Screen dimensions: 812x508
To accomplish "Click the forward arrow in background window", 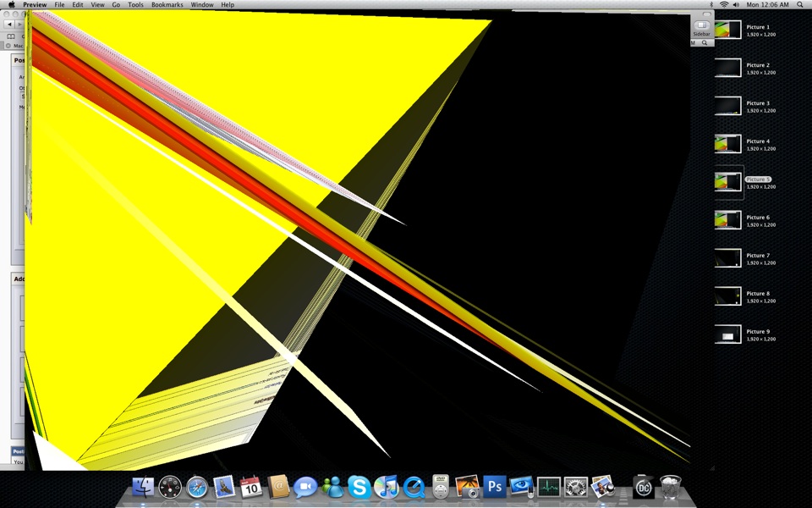I will pyautogui.click(x=19, y=25).
